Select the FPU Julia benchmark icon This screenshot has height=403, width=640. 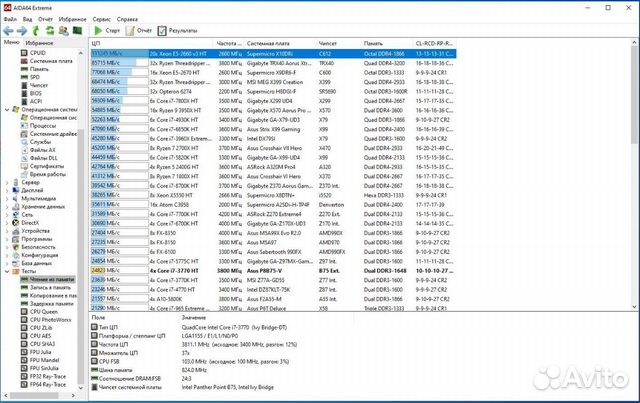click(24, 352)
